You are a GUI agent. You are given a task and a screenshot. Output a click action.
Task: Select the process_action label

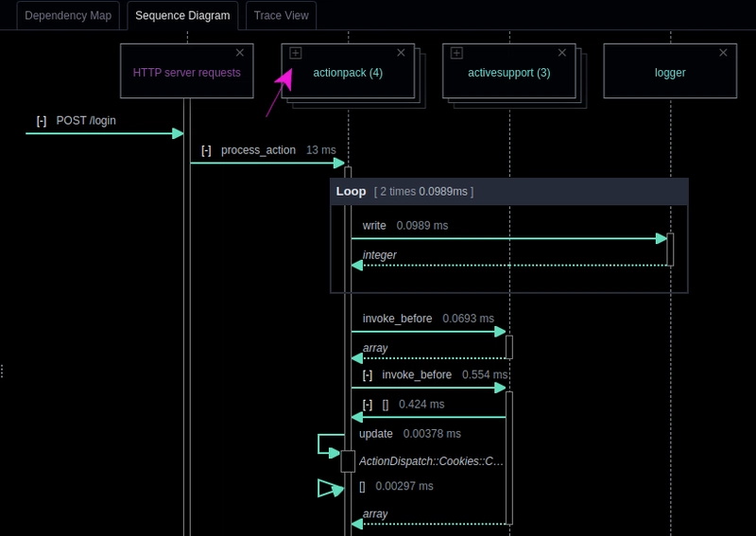pos(258,150)
